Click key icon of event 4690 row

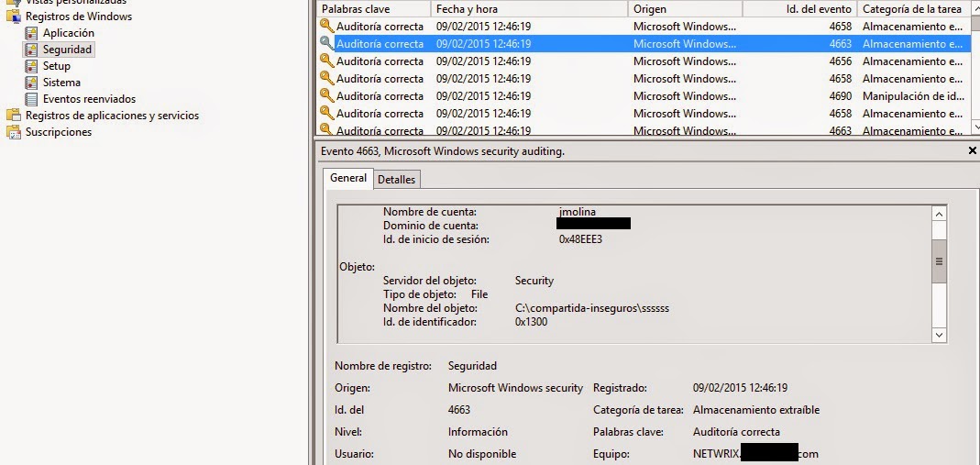point(325,96)
